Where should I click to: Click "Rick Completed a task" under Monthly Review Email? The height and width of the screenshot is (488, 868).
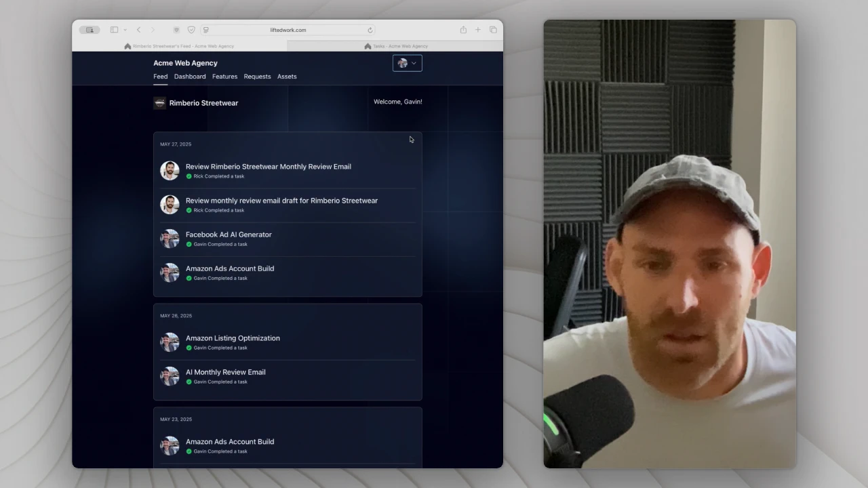[x=219, y=176]
